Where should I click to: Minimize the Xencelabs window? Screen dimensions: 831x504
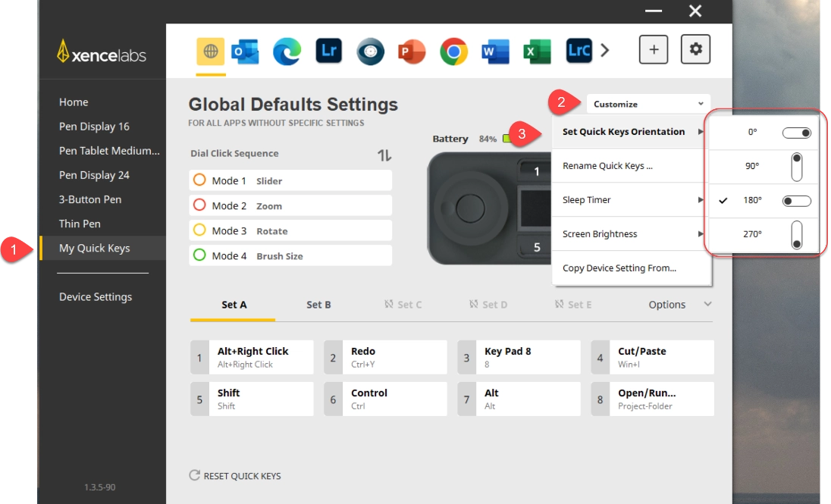pos(654,11)
